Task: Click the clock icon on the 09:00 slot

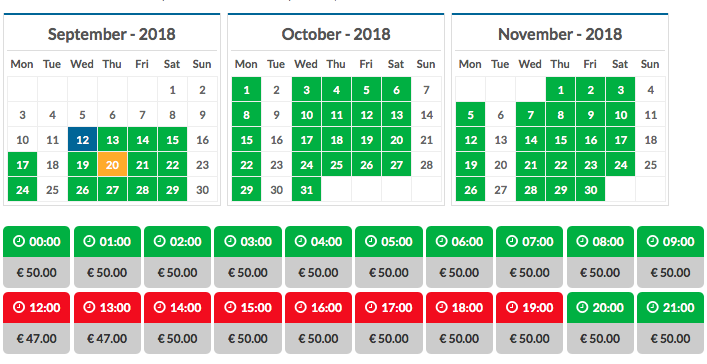Action: (x=652, y=241)
